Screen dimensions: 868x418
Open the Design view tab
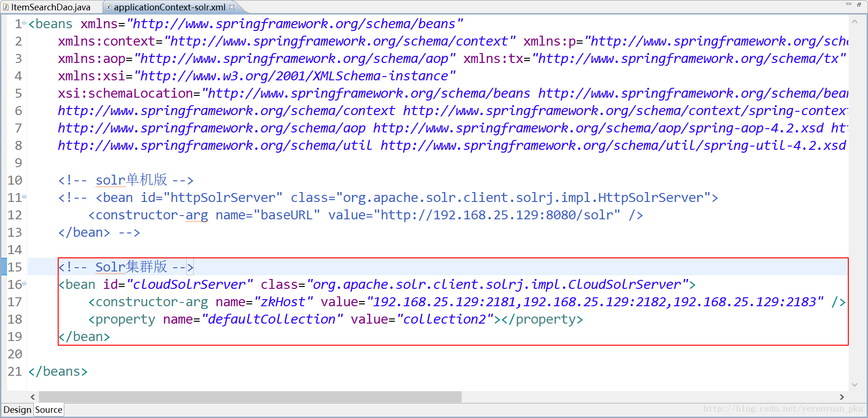click(x=17, y=410)
